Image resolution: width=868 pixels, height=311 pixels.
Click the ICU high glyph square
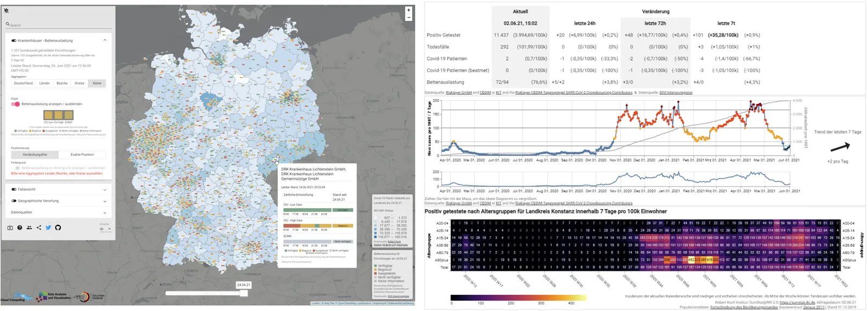coord(59,115)
